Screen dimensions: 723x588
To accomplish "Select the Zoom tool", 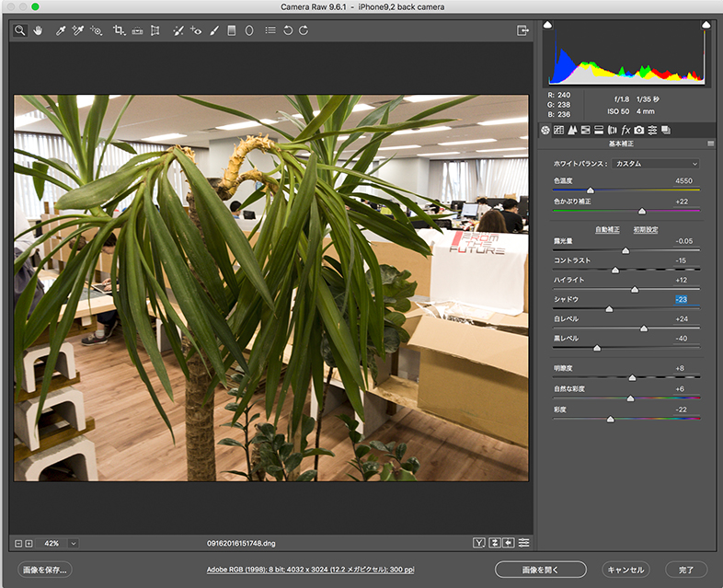I will coord(20,30).
